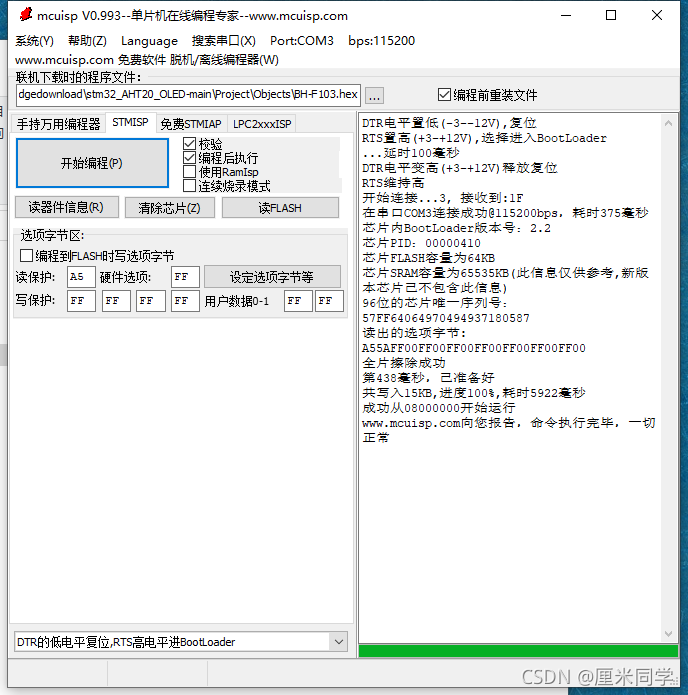Viewport: 688px width, 695px height.
Task: Click the 读保护 A5 input field
Action: 81,277
